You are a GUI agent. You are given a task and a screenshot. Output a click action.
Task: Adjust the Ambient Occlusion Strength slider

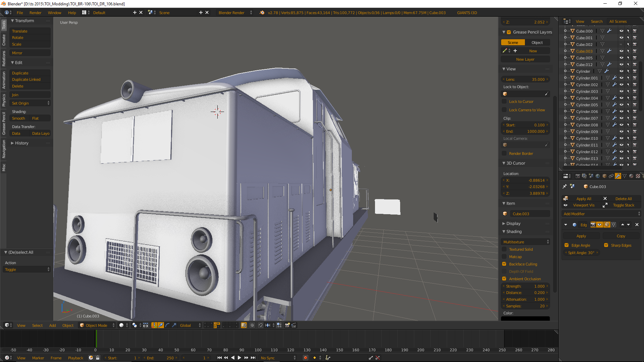[x=525, y=286]
